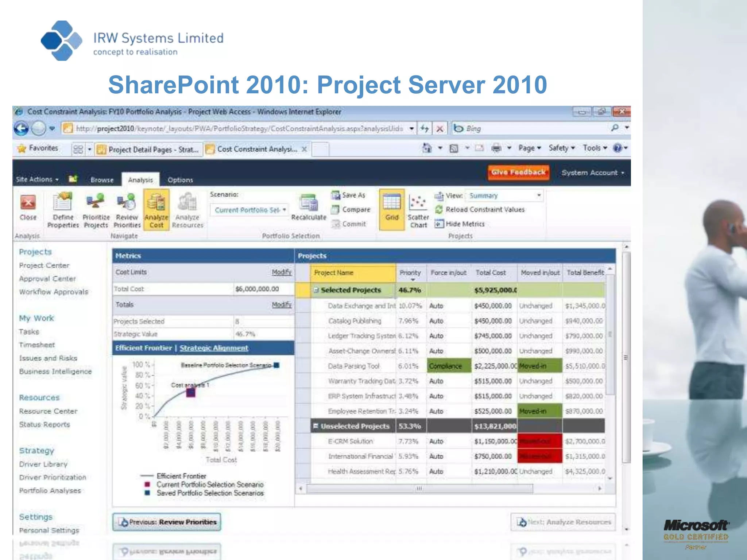
Task: Open the Safety menu dropdown
Action: click(562, 148)
